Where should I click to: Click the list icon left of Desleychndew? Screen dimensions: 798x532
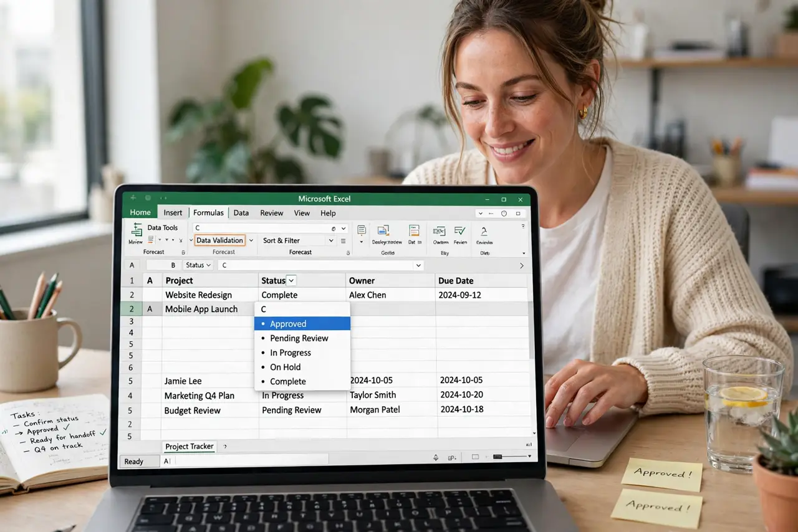(x=361, y=230)
